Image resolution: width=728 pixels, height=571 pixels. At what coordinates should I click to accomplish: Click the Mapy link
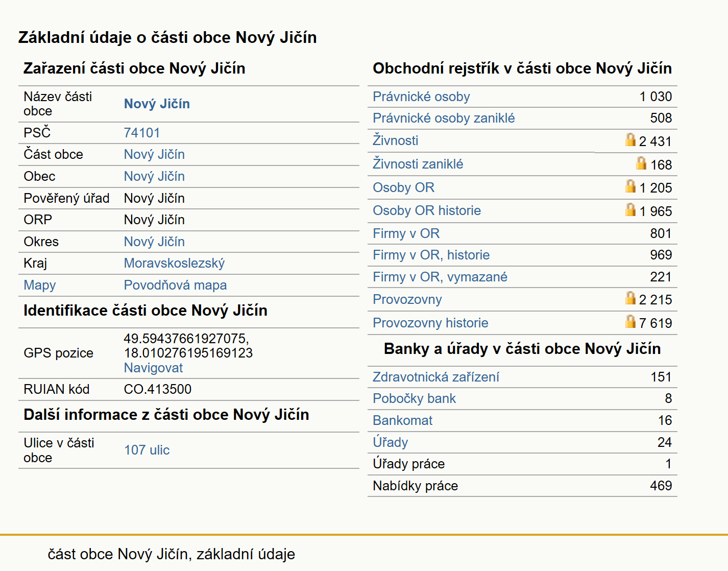[x=40, y=285]
